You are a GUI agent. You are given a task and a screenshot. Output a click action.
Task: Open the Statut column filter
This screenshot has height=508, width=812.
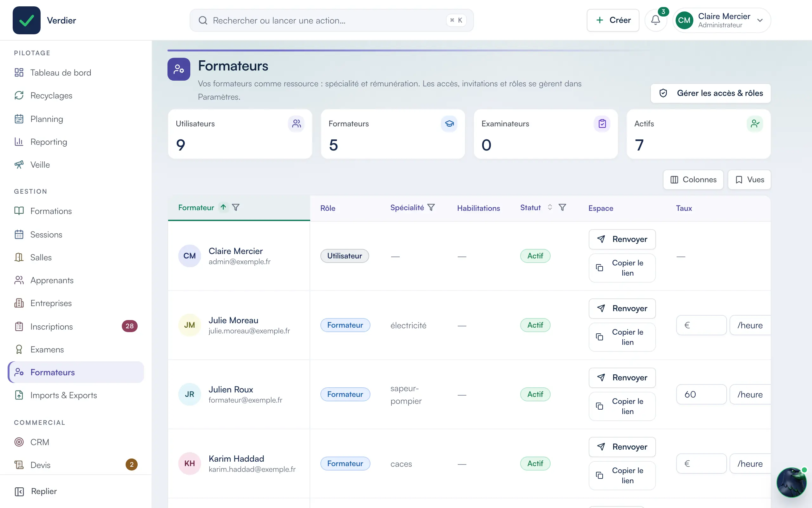point(562,207)
